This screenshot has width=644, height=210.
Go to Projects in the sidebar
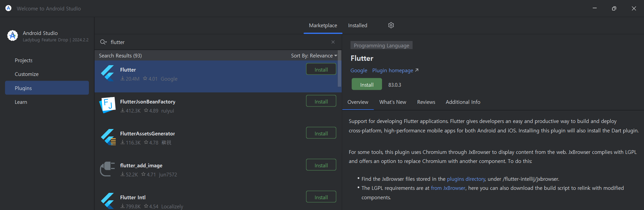pos(47,60)
